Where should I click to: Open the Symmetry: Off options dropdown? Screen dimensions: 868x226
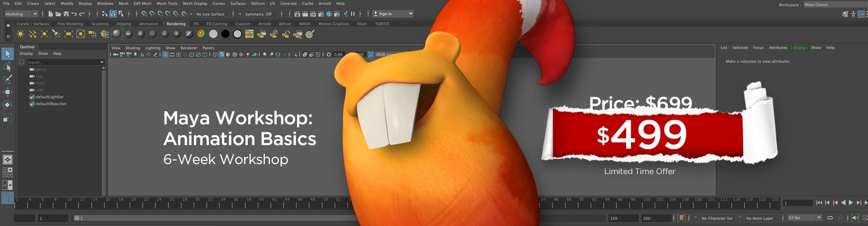click(240, 14)
